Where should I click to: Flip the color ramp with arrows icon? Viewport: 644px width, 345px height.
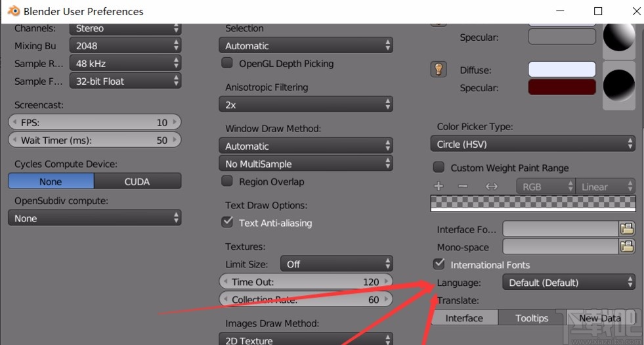(x=491, y=186)
